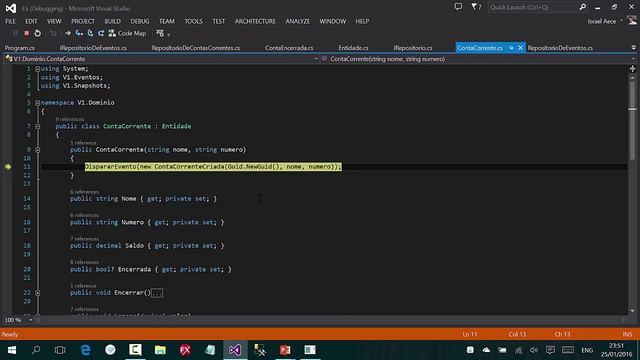640x360 pixels.
Task: Open the notifications flag icon
Action: [476, 7]
